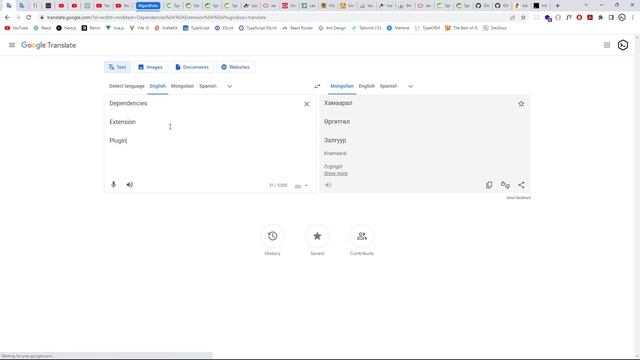Click the translated word Хамаарал
The image size is (640, 360).
click(x=338, y=103)
